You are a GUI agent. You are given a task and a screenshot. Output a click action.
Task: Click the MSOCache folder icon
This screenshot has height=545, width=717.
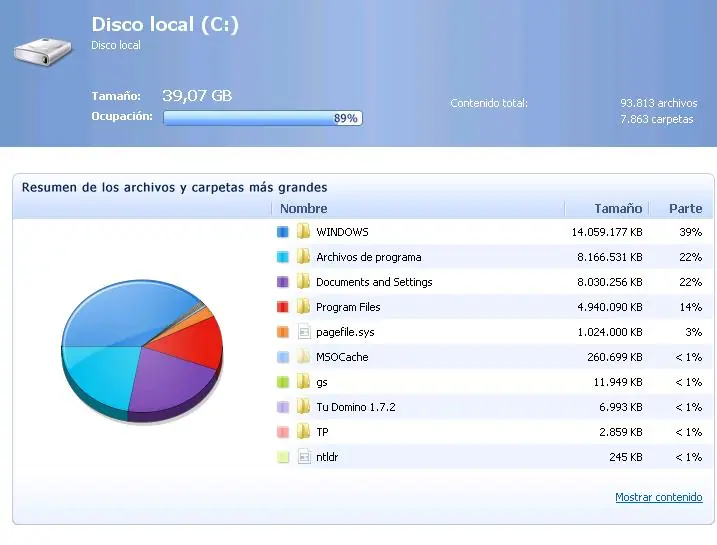303,357
